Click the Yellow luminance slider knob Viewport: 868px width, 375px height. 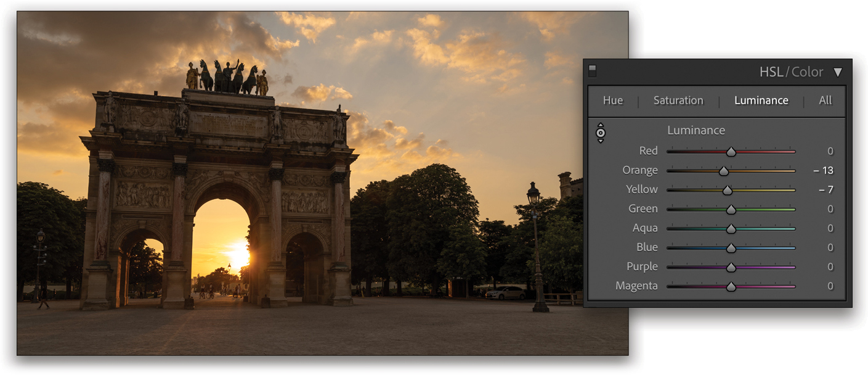(727, 189)
